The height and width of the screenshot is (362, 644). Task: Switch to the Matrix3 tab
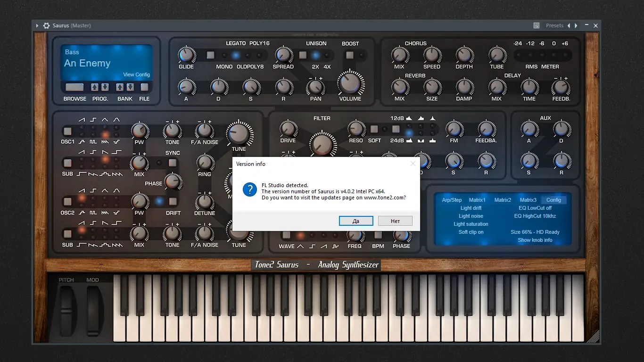528,200
